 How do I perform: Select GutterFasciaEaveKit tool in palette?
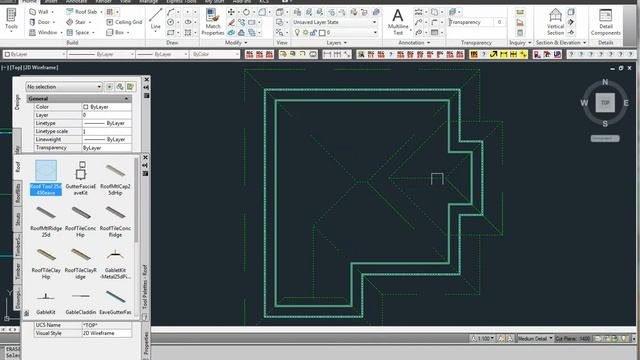tap(81, 178)
